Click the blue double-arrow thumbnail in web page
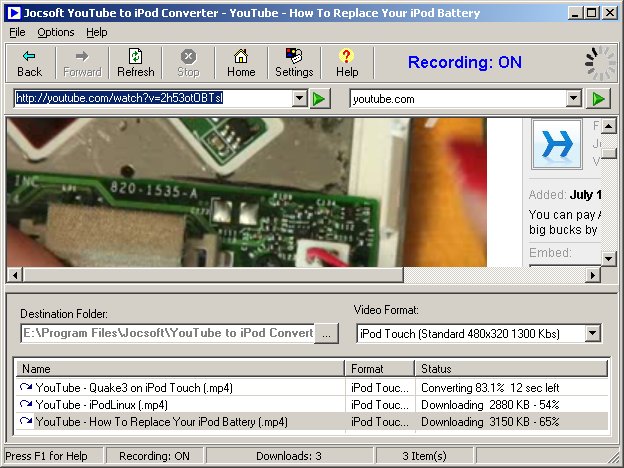 (557, 144)
